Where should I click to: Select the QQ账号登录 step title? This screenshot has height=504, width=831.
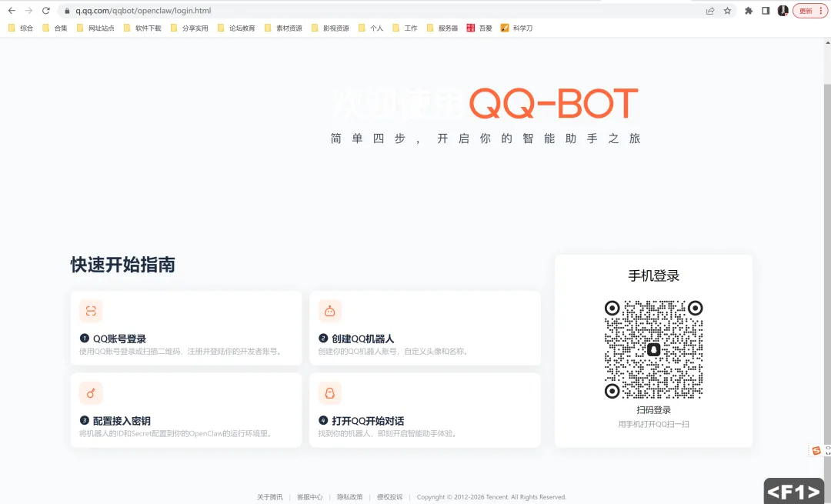click(x=119, y=339)
